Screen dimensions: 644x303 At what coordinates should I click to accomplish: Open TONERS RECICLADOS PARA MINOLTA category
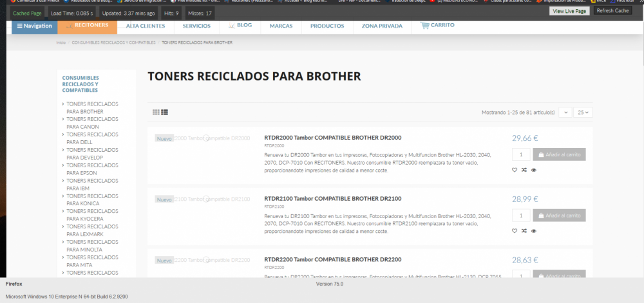click(92, 246)
